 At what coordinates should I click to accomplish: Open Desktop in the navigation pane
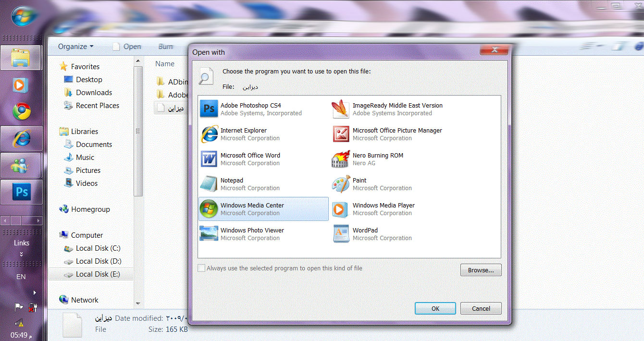pyautogui.click(x=83, y=80)
